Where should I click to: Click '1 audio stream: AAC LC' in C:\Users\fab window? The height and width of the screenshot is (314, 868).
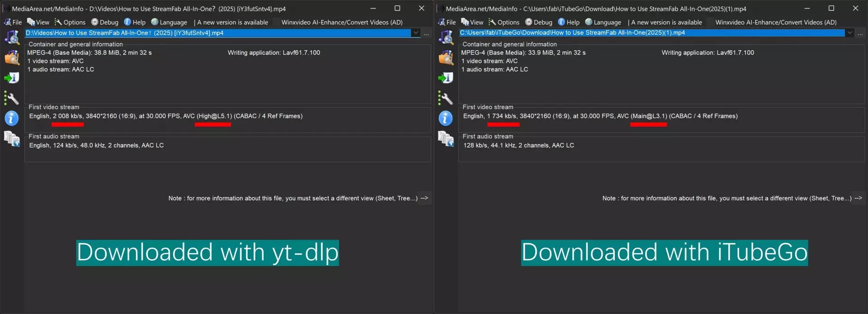coord(495,70)
